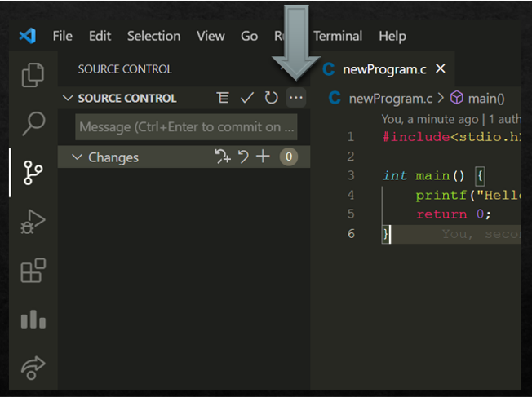Close the newProgram.c tab

tap(441, 68)
